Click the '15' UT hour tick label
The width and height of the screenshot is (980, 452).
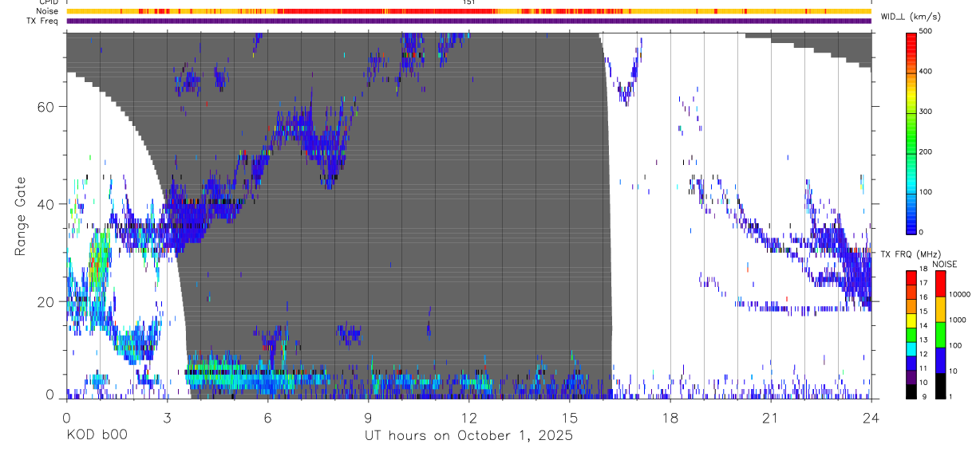(569, 418)
